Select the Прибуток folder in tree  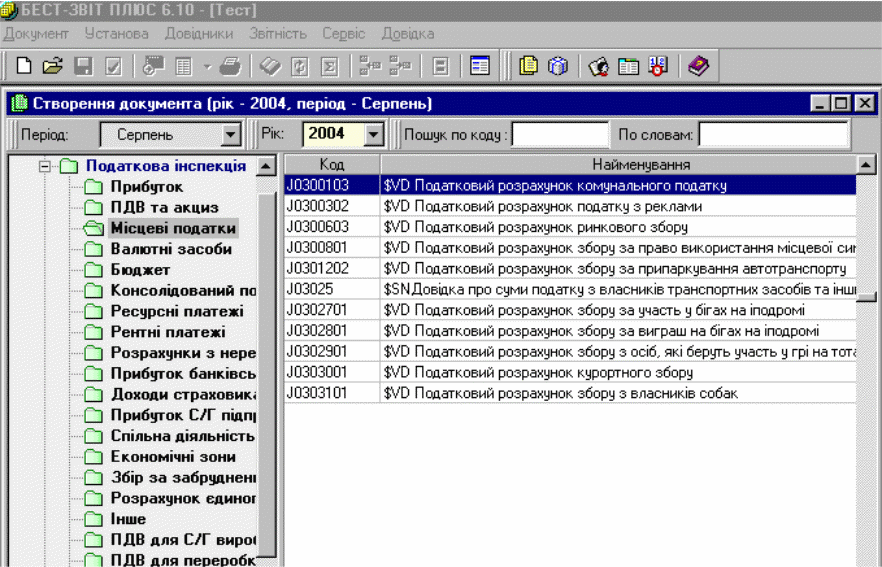tap(146, 187)
